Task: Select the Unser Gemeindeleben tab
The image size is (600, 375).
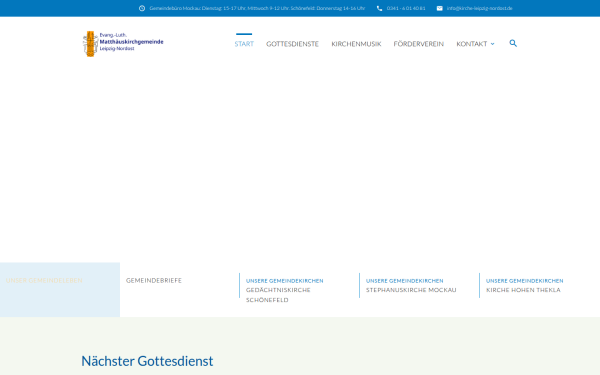Action: (60, 289)
